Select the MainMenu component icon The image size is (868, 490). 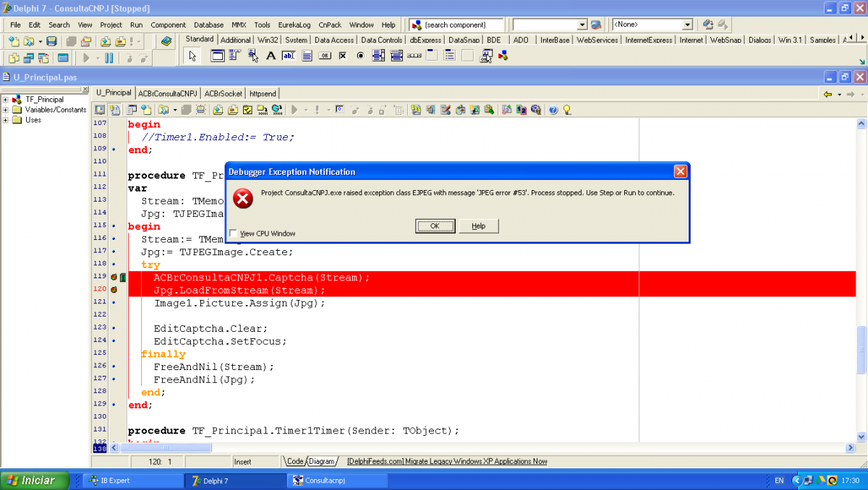coord(234,56)
